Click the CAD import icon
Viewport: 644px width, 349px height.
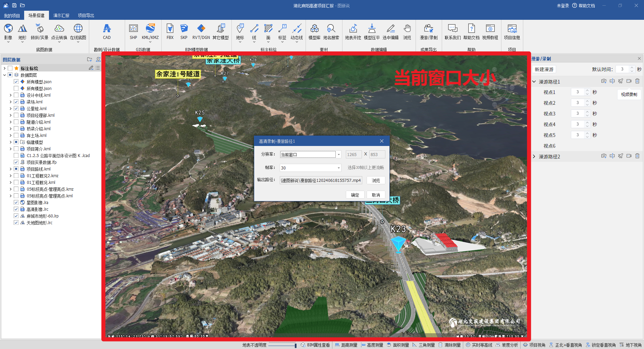(x=107, y=29)
